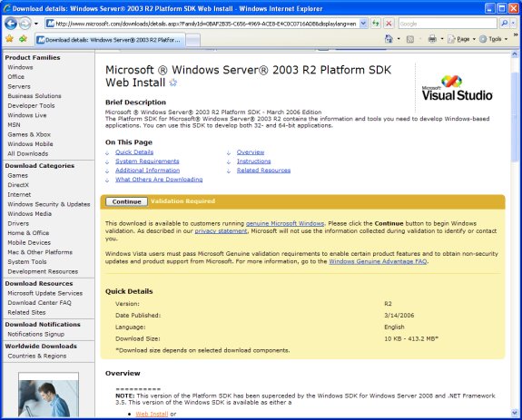Select the Download details browser tab

click(110, 40)
